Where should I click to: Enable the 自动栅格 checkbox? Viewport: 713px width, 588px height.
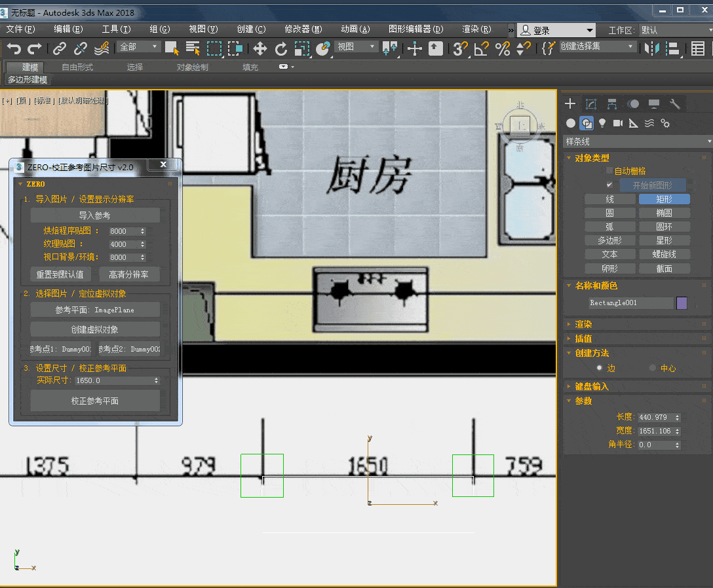point(609,171)
